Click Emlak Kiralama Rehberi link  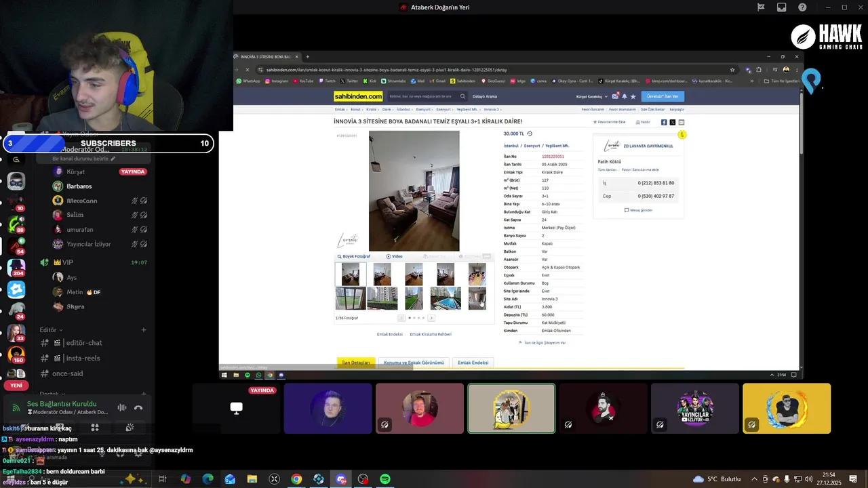(x=431, y=334)
